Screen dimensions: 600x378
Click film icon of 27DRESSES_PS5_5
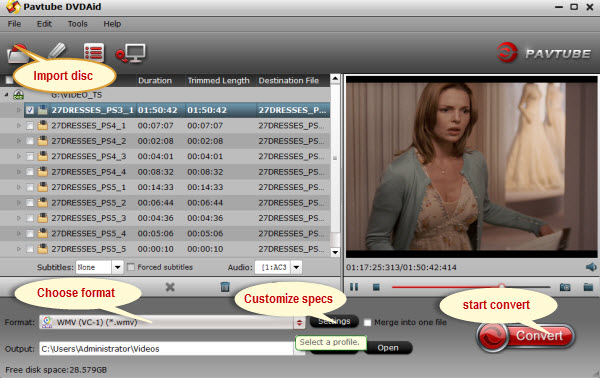click(x=42, y=249)
